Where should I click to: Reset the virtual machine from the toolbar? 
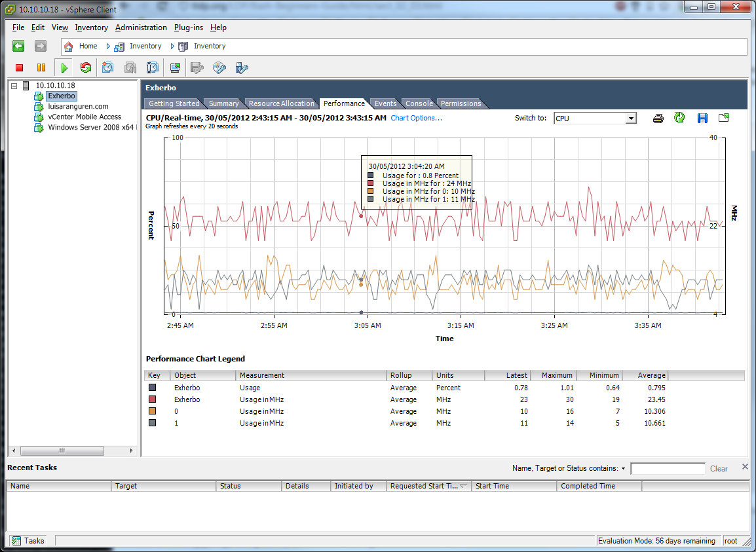pyautogui.click(x=86, y=67)
